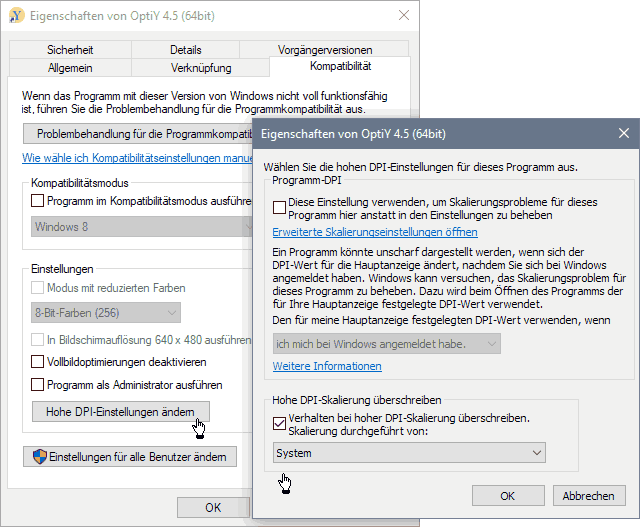Open the 8-Bit-Farben (256) dropdown
Screen dimensions: 640x527
[140, 313]
